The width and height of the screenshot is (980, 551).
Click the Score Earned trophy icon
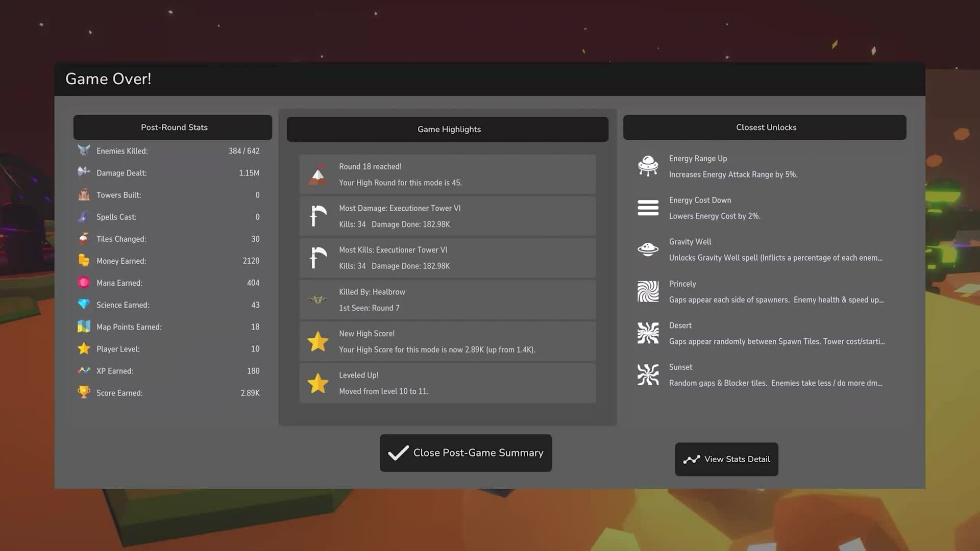tap(84, 392)
